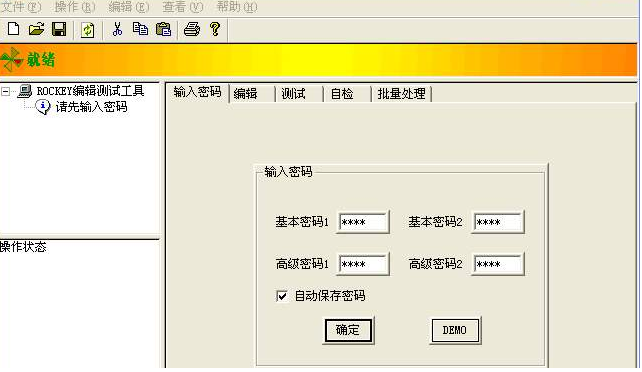Click the 确定 button

pyautogui.click(x=348, y=330)
